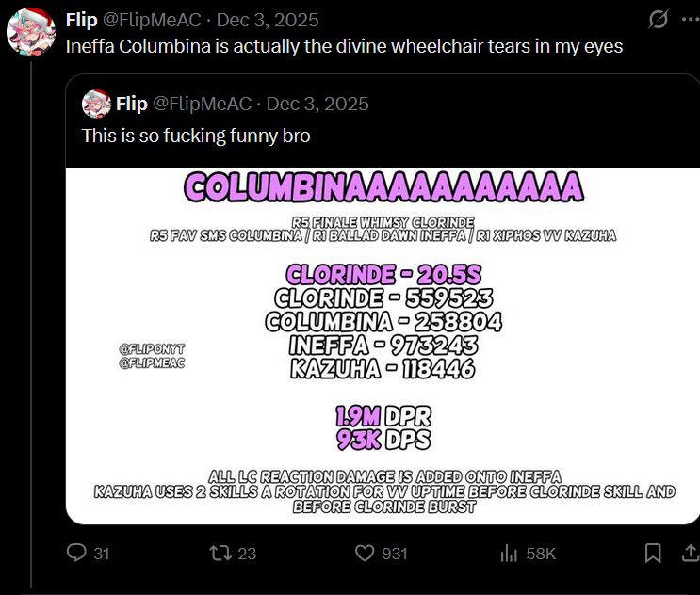Open the tweet's more options menu

click(691, 20)
